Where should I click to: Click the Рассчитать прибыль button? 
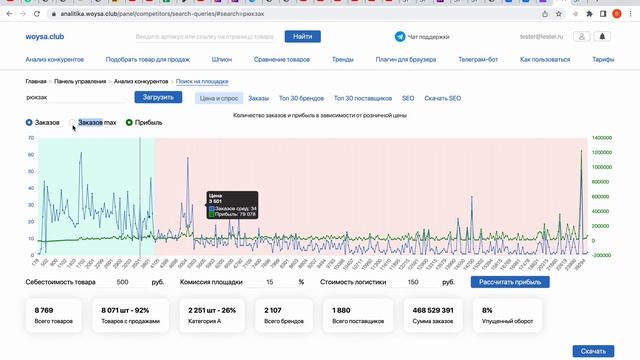click(510, 282)
